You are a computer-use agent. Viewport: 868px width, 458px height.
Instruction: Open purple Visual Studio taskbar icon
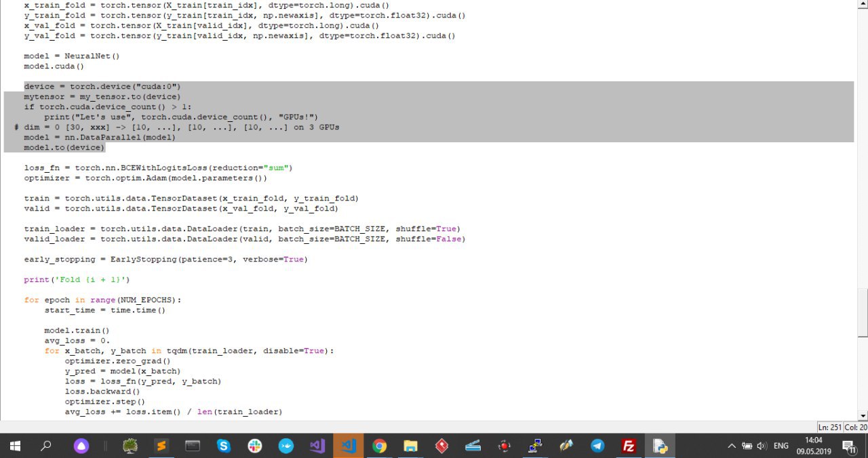317,446
